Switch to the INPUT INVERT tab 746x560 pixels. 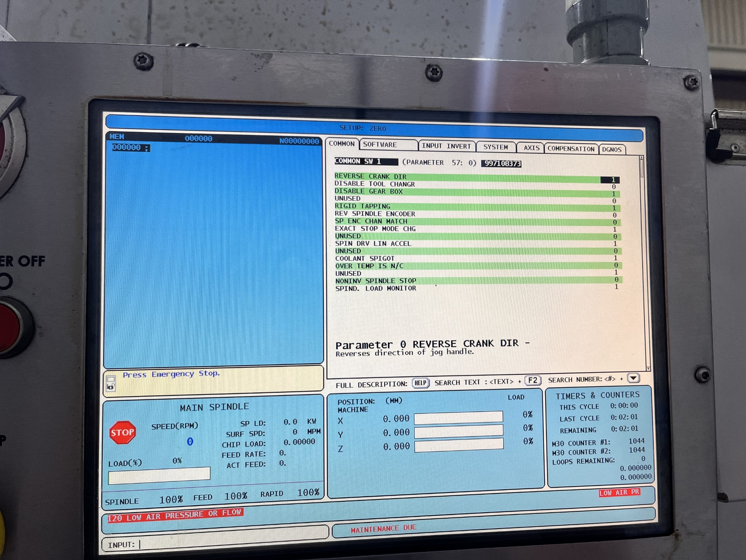tap(446, 146)
